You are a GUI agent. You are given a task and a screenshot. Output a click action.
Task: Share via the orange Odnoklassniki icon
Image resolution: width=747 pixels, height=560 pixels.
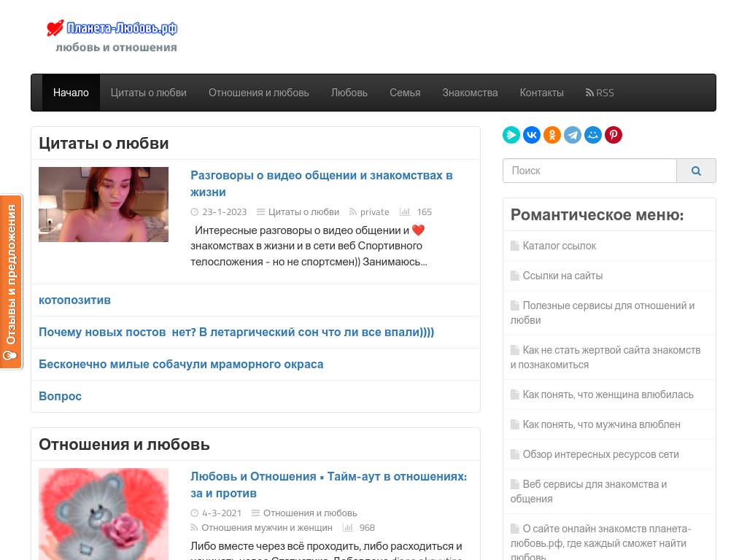click(552, 135)
